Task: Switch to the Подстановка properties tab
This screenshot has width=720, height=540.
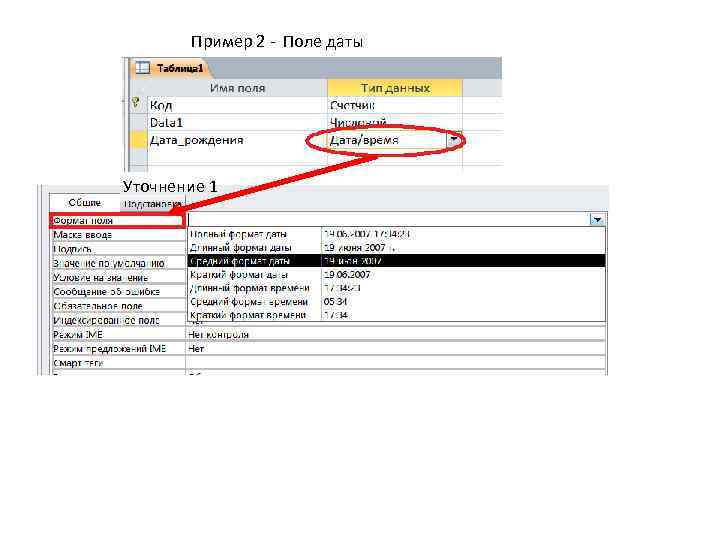Action: click(153, 203)
